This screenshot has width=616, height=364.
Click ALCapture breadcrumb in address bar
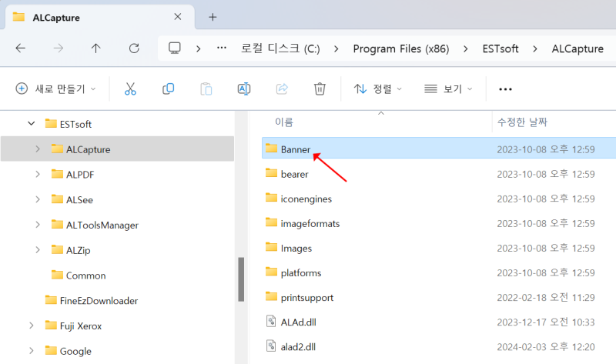point(577,48)
